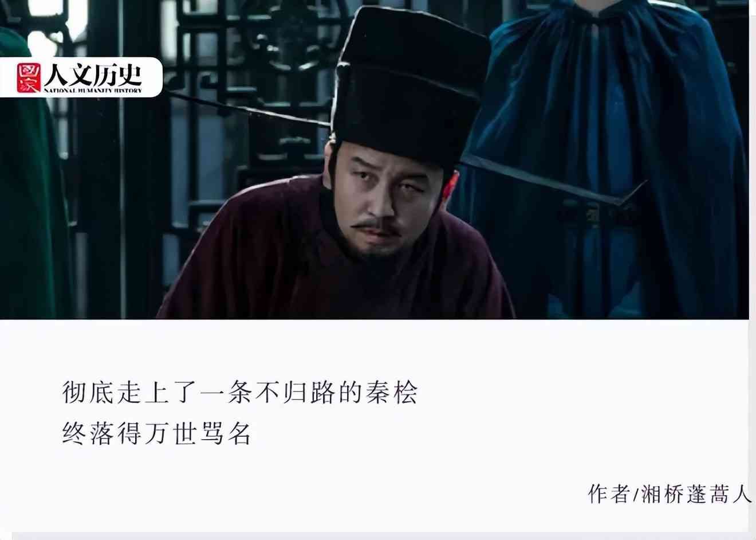Click the National Humanity History English subtitle

click(93, 91)
